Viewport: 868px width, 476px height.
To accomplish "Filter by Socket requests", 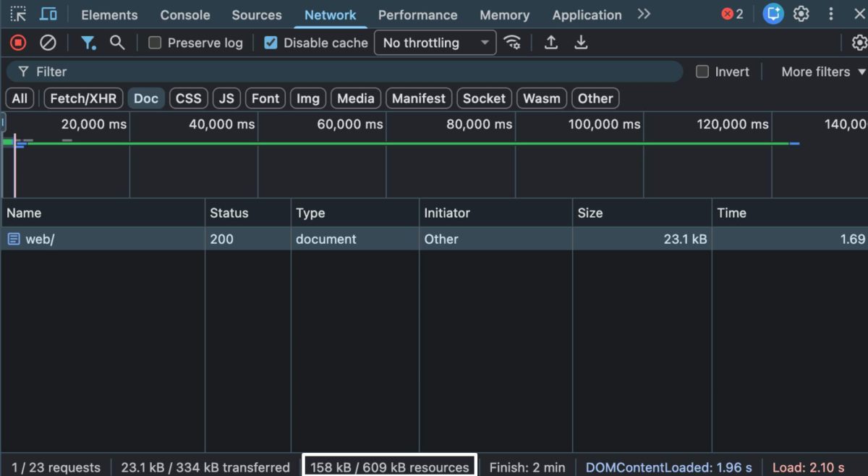I will (484, 98).
